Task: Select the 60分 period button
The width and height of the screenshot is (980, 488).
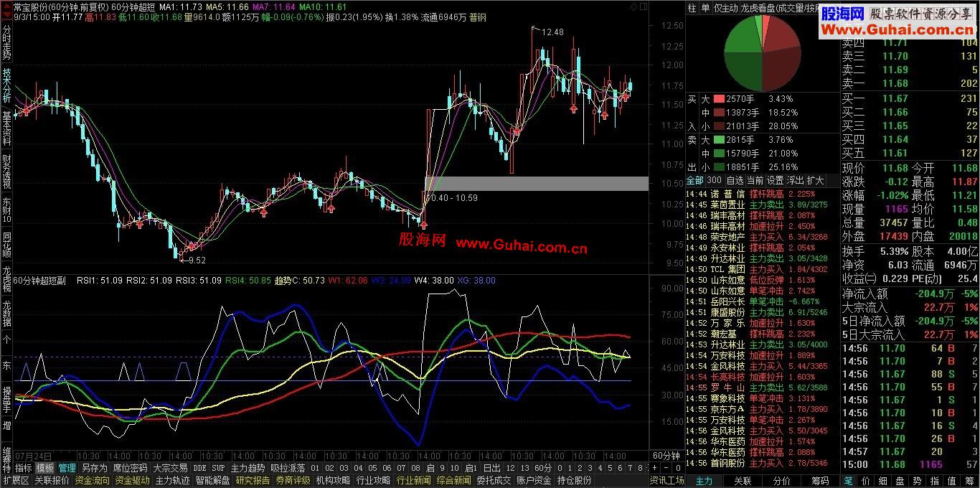Action: 543,468
